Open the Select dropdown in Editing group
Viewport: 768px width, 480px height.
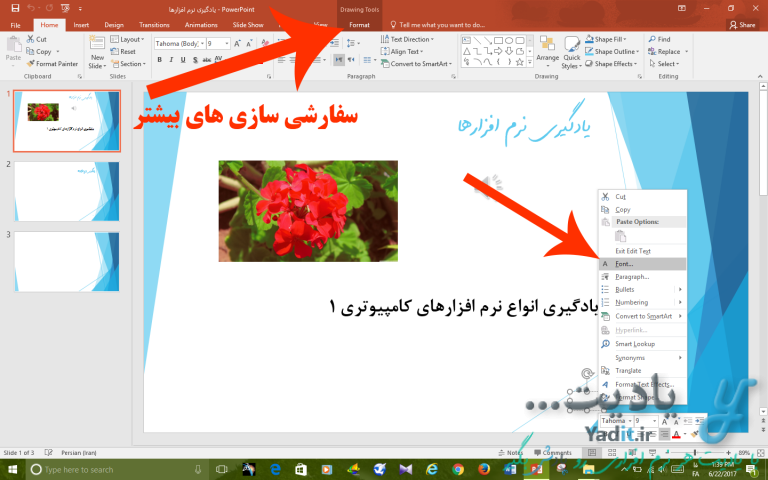click(664, 64)
